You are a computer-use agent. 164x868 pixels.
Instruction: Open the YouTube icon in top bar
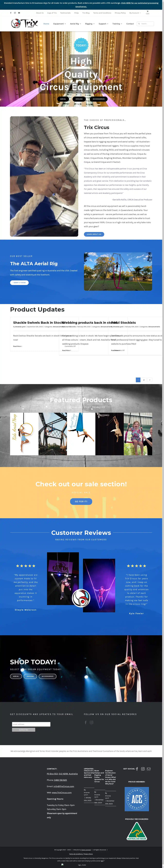[19, 13]
